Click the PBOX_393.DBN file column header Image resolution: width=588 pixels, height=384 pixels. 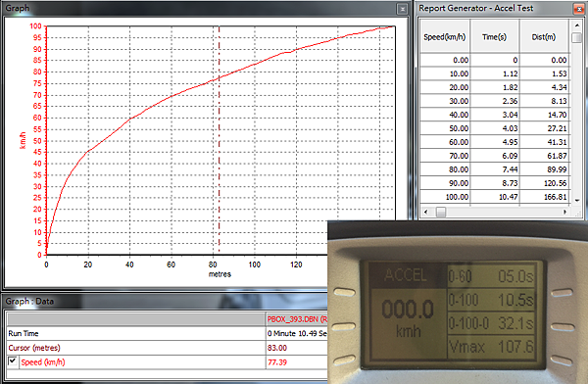tap(297, 319)
